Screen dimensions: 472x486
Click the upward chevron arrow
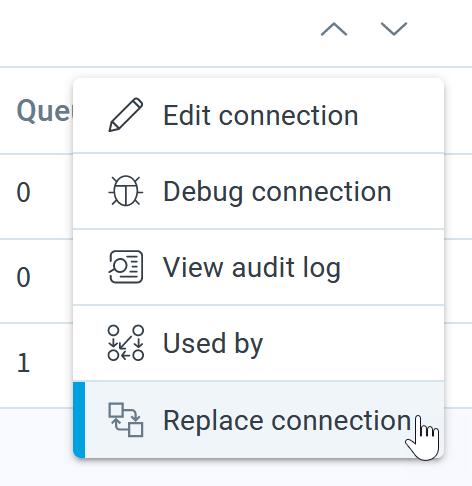tap(334, 29)
